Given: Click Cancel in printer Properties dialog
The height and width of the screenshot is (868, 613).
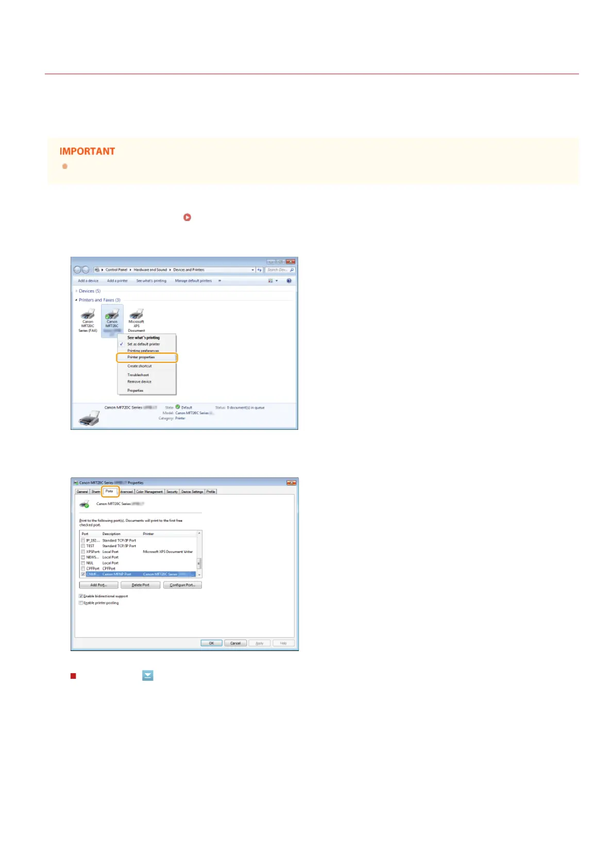Looking at the screenshot, I should coord(235,643).
